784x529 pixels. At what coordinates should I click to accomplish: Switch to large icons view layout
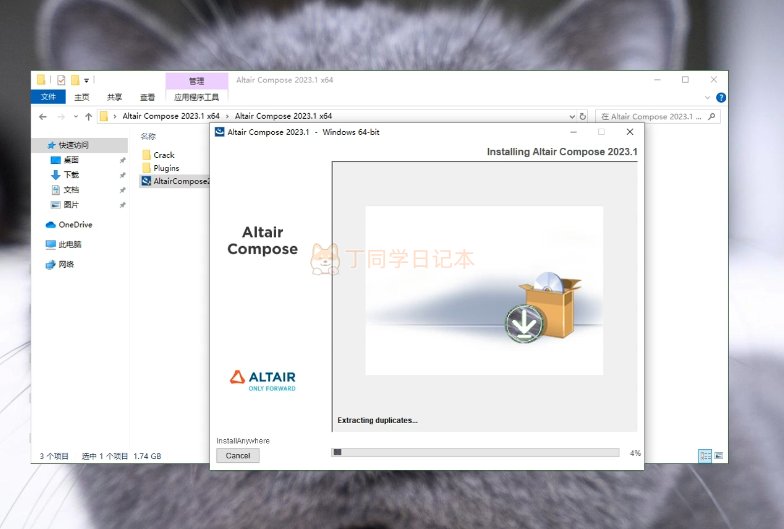coord(718,456)
